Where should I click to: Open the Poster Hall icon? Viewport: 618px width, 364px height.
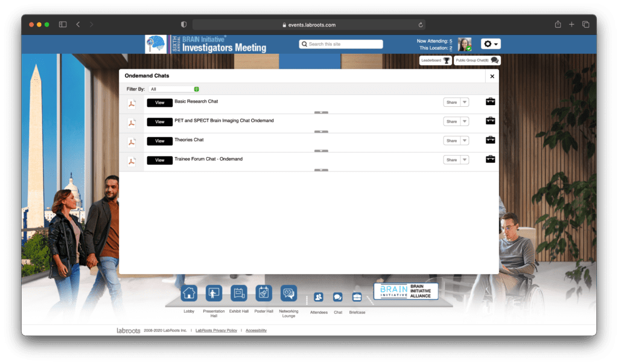(x=264, y=293)
